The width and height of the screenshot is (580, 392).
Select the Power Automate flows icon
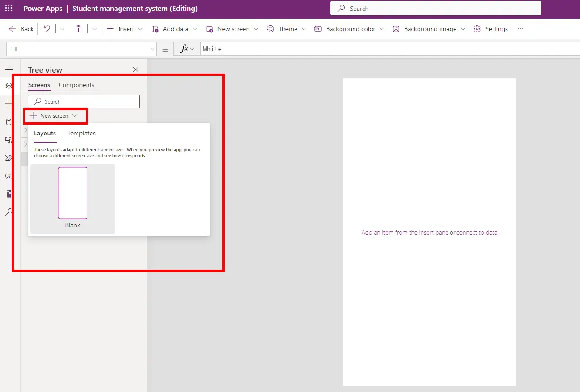pyautogui.click(x=9, y=157)
